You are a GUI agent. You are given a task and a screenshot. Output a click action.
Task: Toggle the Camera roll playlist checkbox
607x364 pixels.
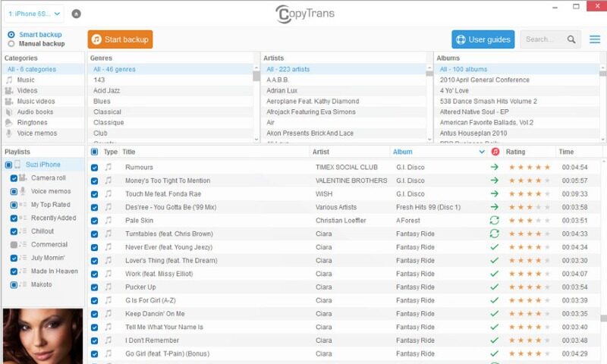coord(14,178)
